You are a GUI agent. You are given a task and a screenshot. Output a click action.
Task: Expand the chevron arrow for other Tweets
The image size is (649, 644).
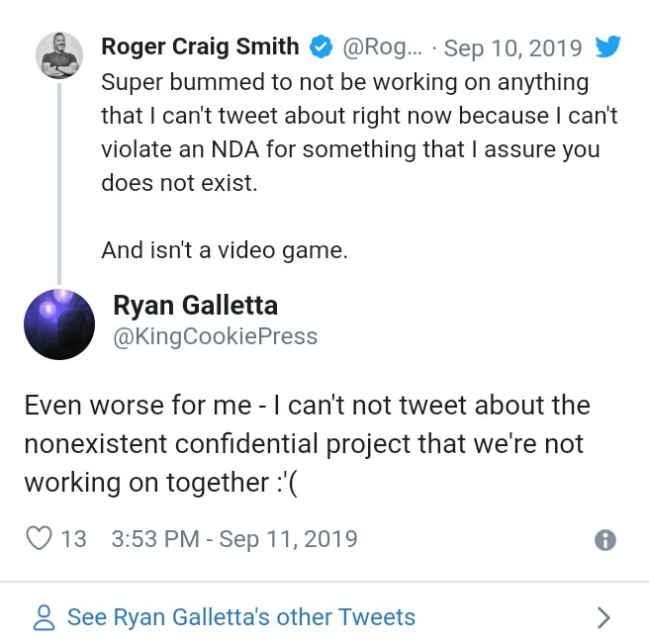click(604, 618)
